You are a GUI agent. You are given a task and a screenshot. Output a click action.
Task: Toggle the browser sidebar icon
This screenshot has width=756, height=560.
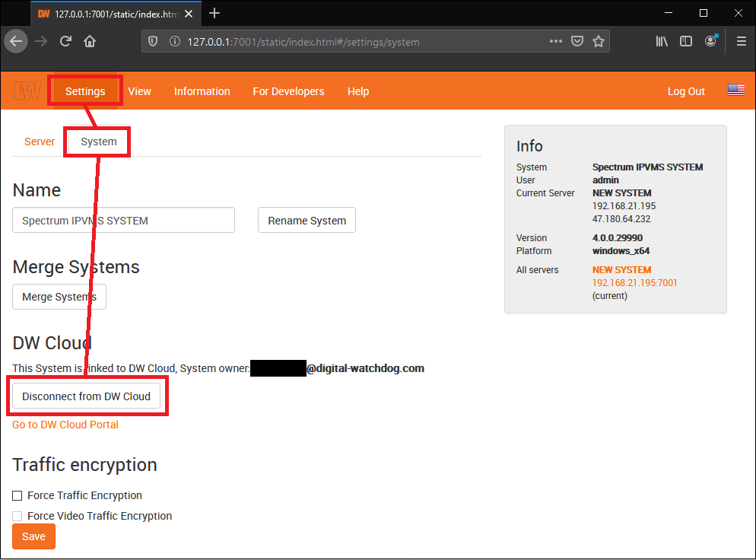tap(685, 42)
